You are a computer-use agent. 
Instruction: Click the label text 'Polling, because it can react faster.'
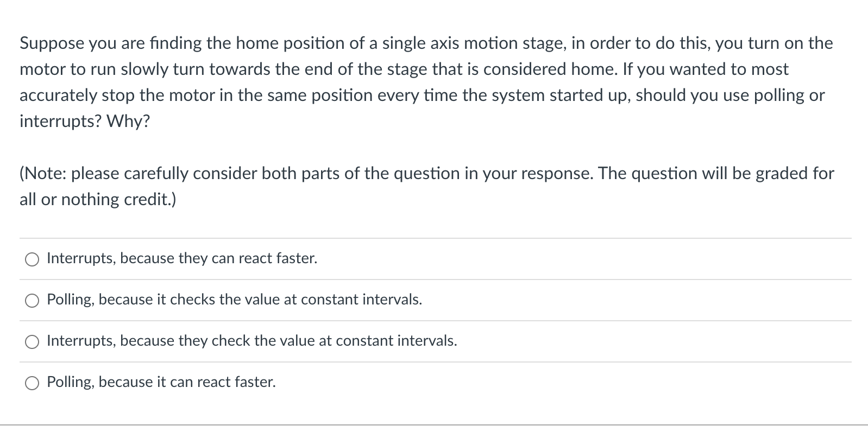[161, 382]
